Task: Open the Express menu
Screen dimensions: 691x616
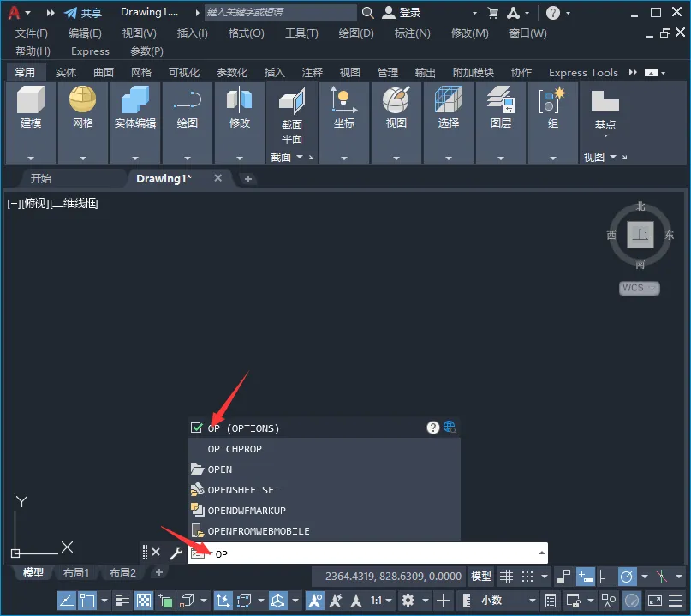Action: coord(90,51)
